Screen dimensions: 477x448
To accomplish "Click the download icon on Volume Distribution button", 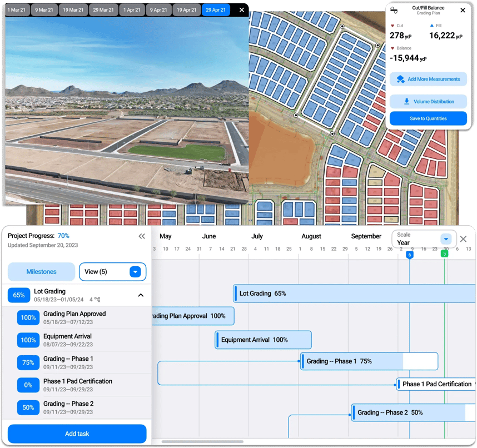I will click(408, 101).
